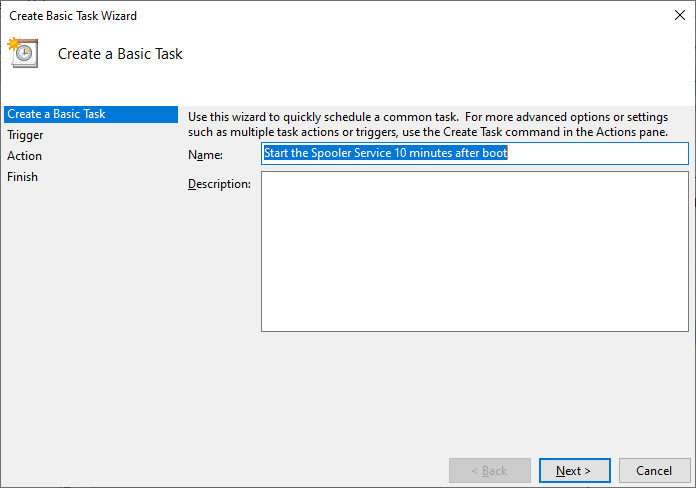
Task: Click the large Create a Basic Task heading
Action: coord(120,54)
